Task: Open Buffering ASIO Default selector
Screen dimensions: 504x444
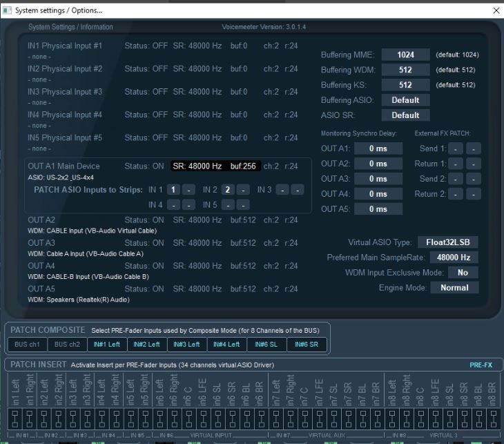Action: pos(405,100)
